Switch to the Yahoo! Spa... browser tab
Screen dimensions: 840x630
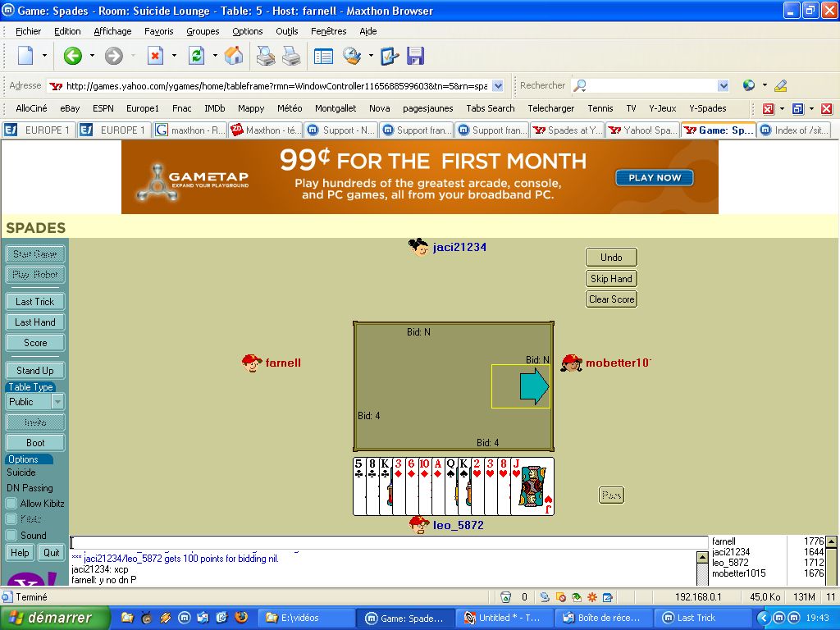click(x=642, y=130)
